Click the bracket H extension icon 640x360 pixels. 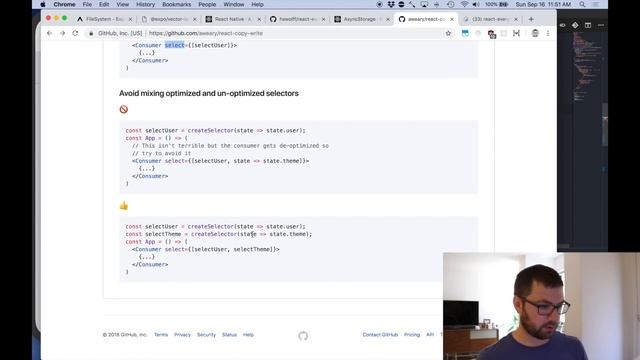pos(516,33)
